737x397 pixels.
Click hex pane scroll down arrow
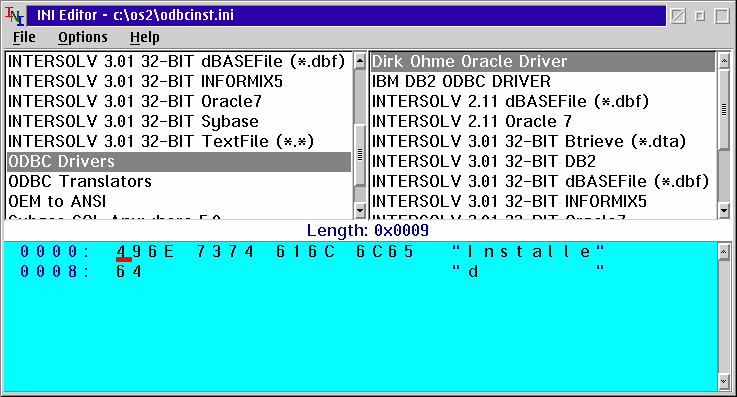(724, 382)
